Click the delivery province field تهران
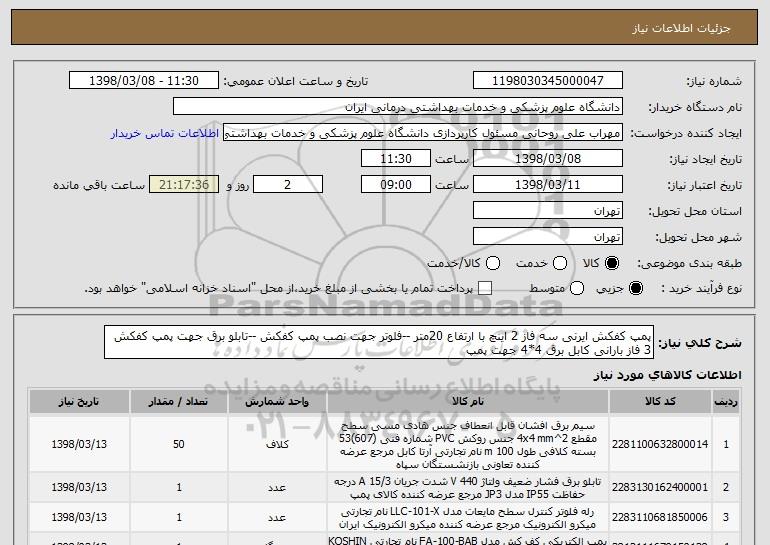 548,211
